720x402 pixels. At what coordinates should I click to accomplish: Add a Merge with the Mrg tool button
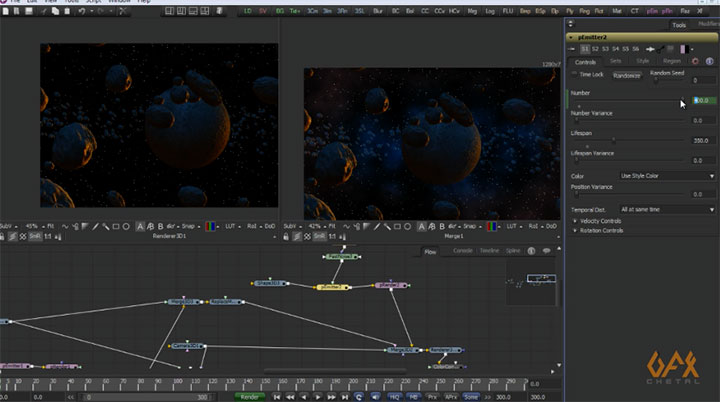point(472,11)
